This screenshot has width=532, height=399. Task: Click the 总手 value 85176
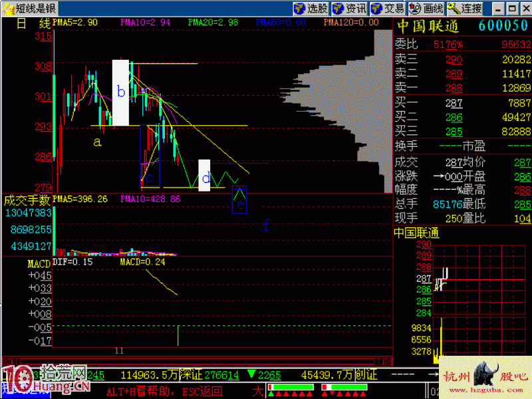(448, 204)
